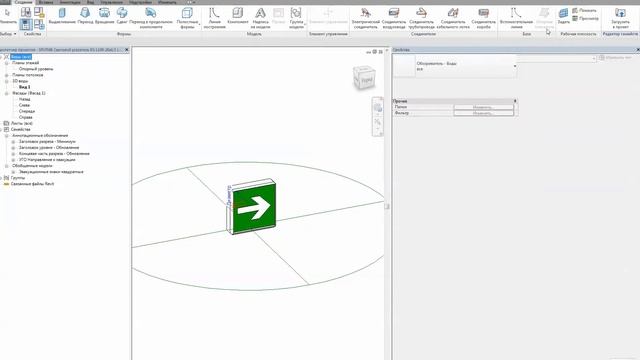Select the Изменить (Modify) arrow tool
Image resolution: width=640 pixels, height=360 pixels.
[x=7, y=16]
